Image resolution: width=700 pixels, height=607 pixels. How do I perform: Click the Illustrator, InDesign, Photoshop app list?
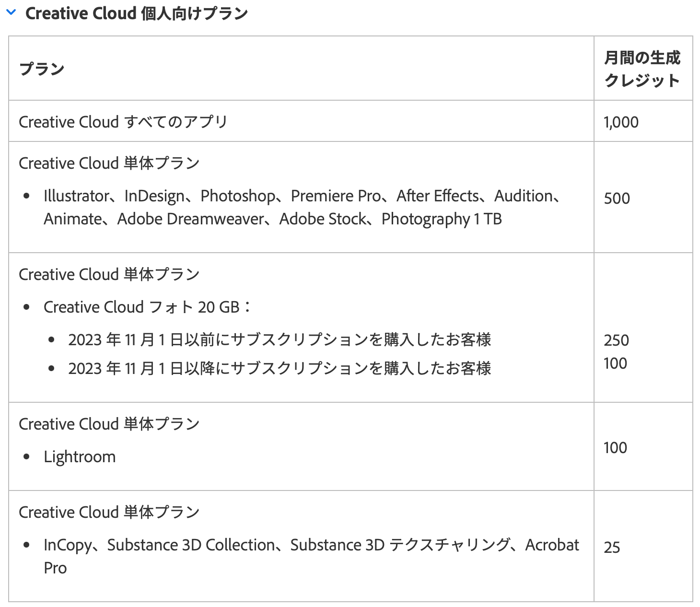coord(302,207)
